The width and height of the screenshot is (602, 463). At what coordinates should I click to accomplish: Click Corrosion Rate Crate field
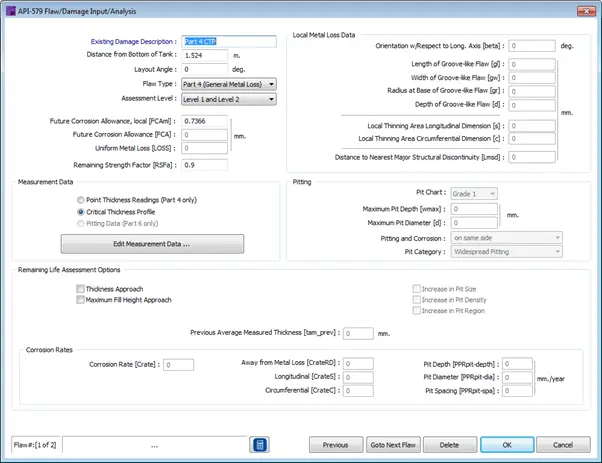point(179,365)
